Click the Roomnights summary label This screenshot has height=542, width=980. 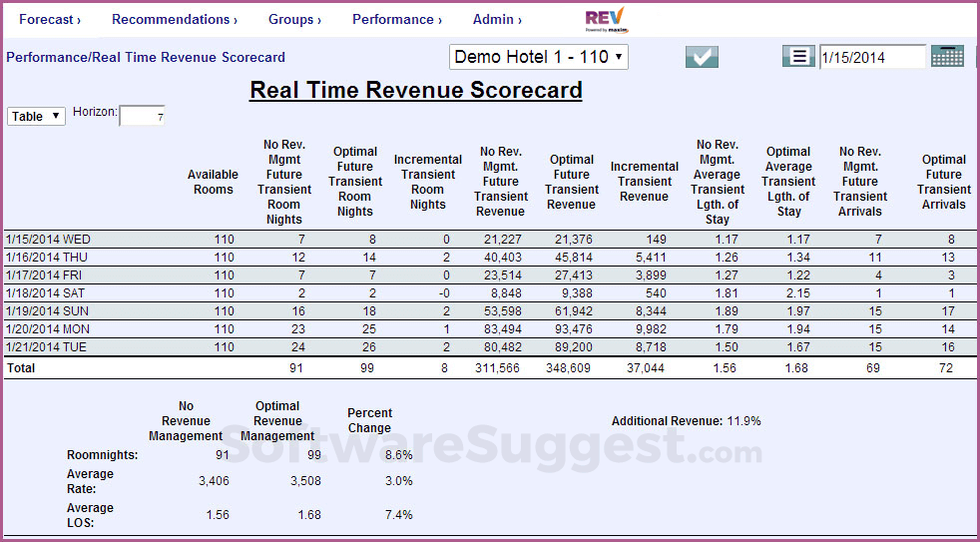point(103,455)
